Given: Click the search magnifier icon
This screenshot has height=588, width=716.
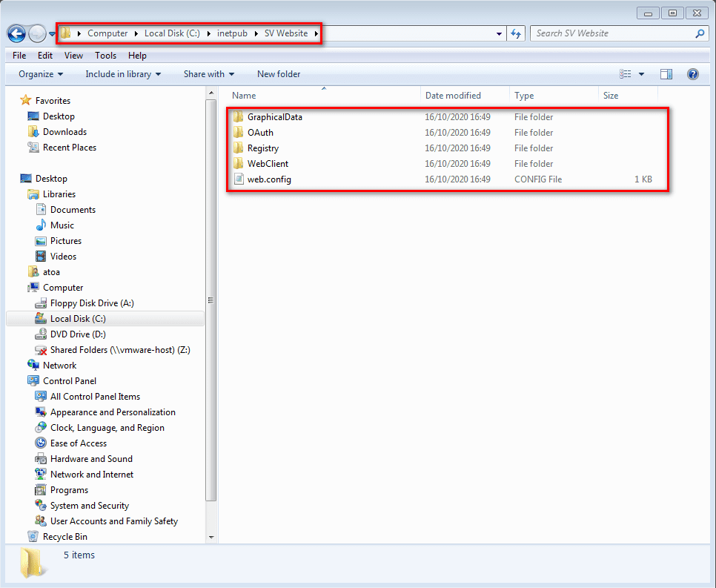Looking at the screenshot, I should (699, 33).
